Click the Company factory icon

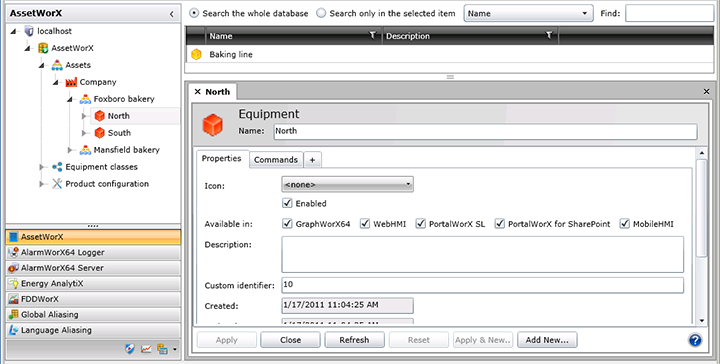[x=71, y=82]
